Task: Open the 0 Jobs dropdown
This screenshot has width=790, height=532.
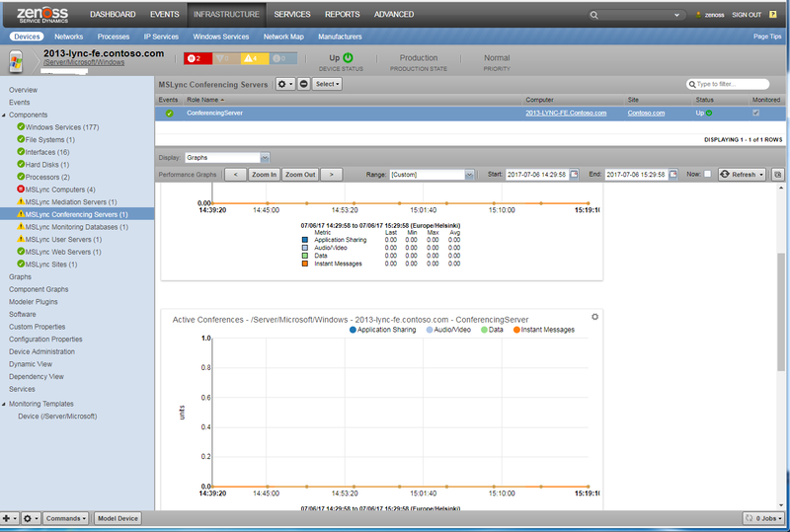Action: tap(763, 518)
